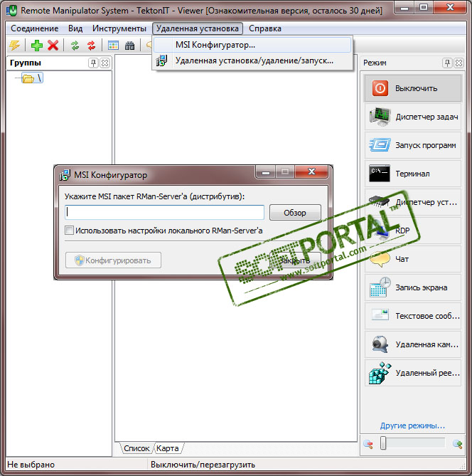Image resolution: width=472 pixels, height=476 pixels.
Task: Close the Группы panel
Action: pos(104,63)
